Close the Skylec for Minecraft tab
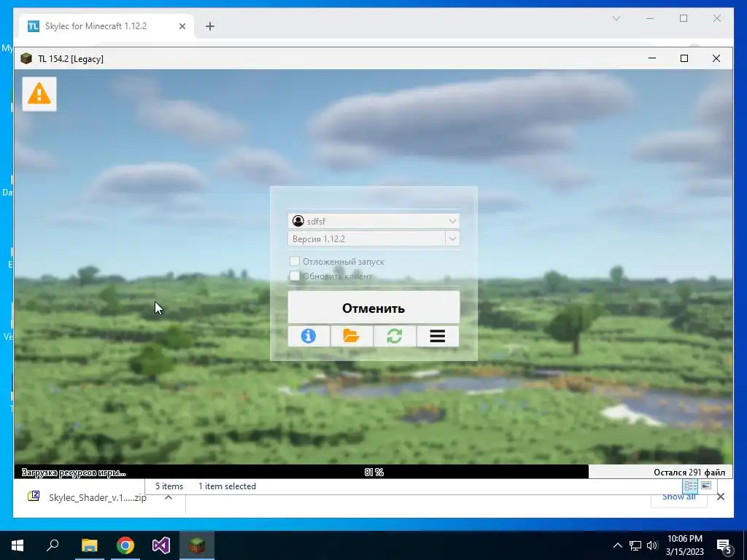 tap(182, 26)
